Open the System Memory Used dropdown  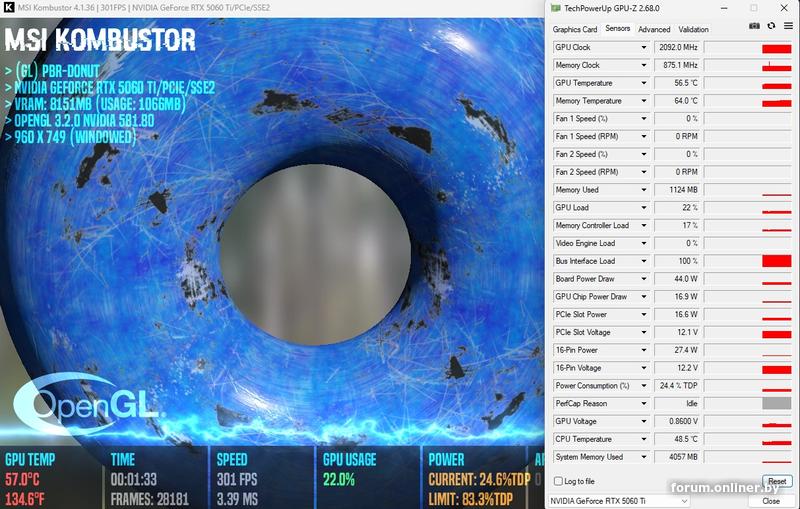[643, 457]
